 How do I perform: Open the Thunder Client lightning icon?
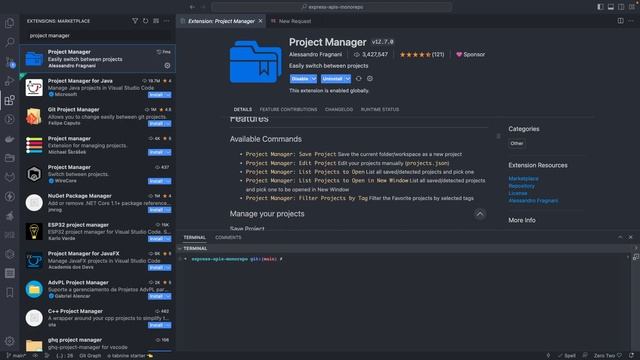click(x=10, y=196)
